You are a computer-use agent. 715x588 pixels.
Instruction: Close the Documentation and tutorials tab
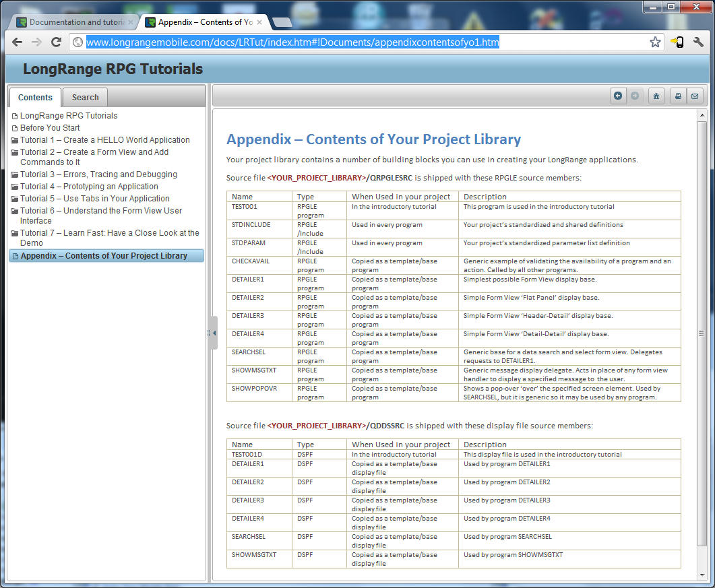click(x=131, y=22)
